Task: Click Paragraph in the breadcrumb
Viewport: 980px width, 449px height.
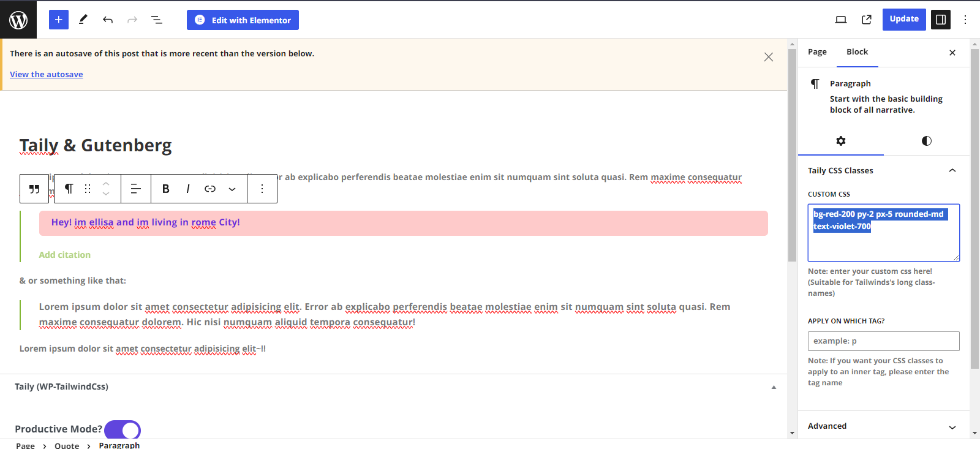Action: (x=119, y=445)
